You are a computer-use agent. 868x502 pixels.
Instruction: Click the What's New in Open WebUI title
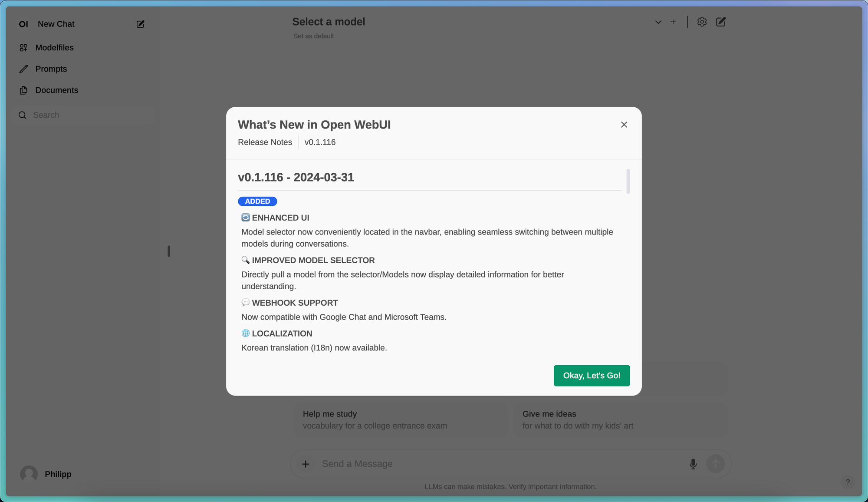(314, 125)
